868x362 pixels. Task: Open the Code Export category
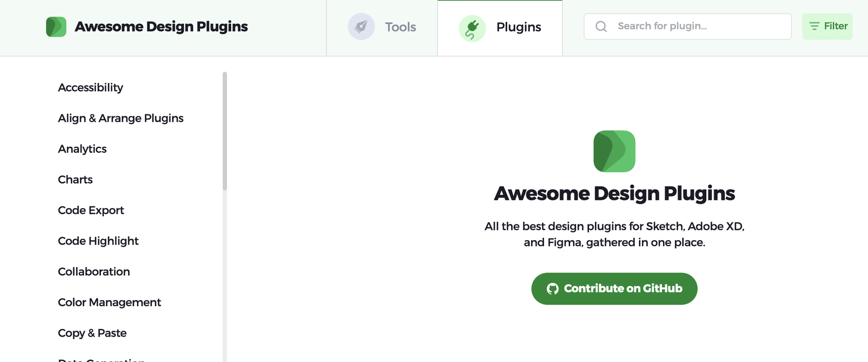91,210
